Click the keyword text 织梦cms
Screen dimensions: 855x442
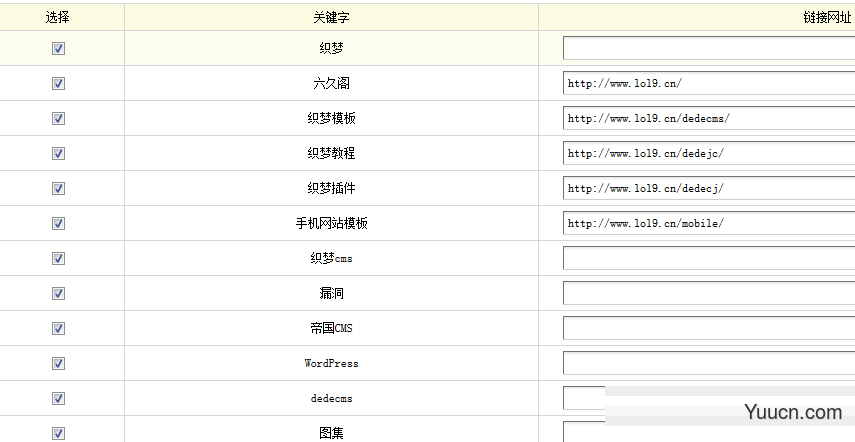coord(331,258)
